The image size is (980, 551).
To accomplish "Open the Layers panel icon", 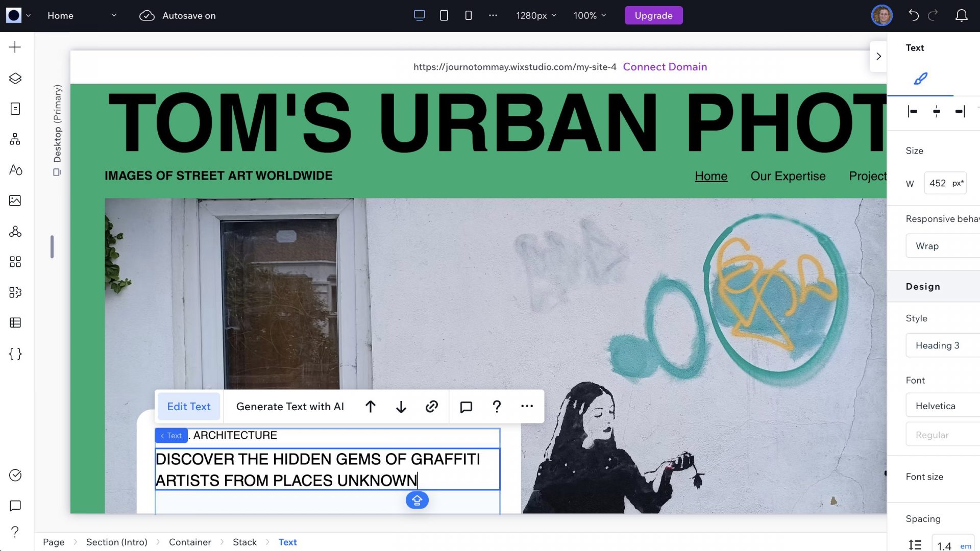I will [15, 78].
